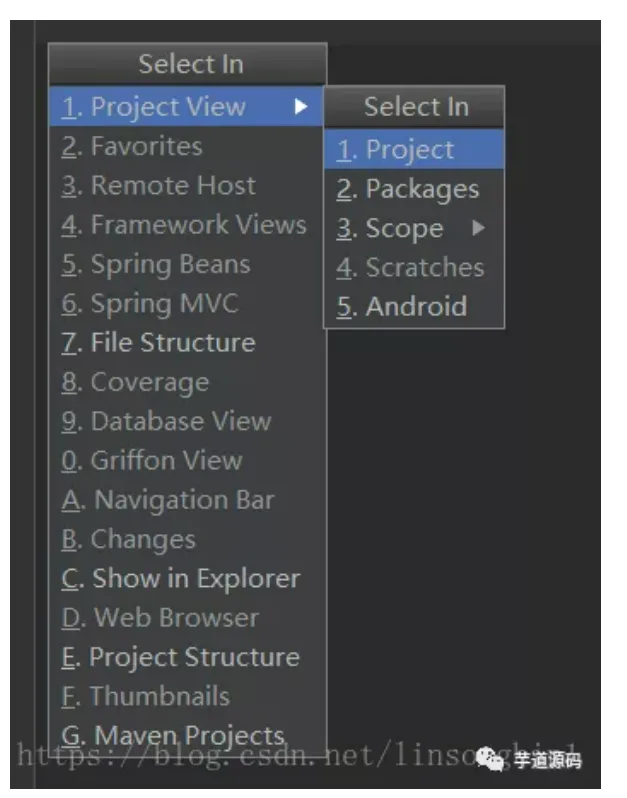The image size is (627, 798).
Task: Expand the Project View submenu arrow
Action: [x=301, y=107]
